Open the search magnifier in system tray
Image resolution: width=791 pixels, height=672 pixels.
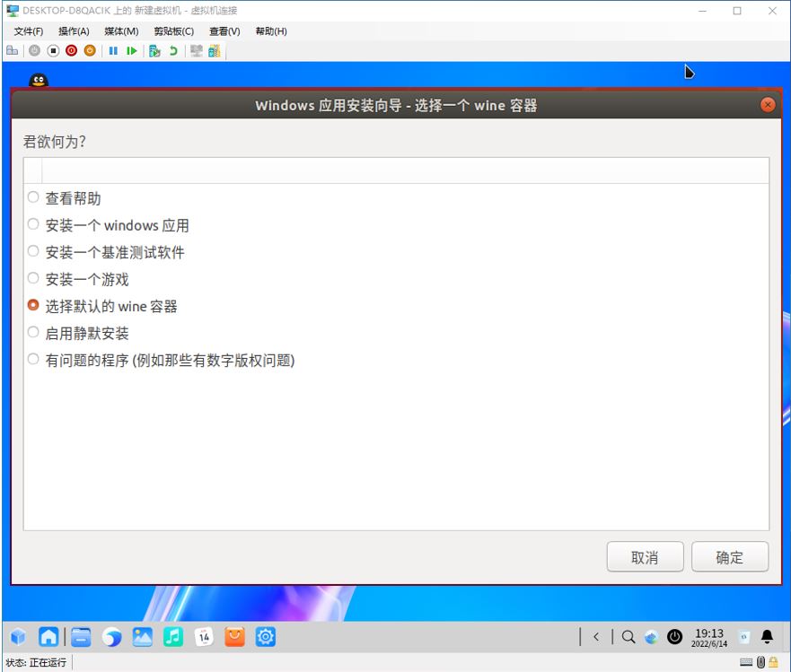[628, 636]
